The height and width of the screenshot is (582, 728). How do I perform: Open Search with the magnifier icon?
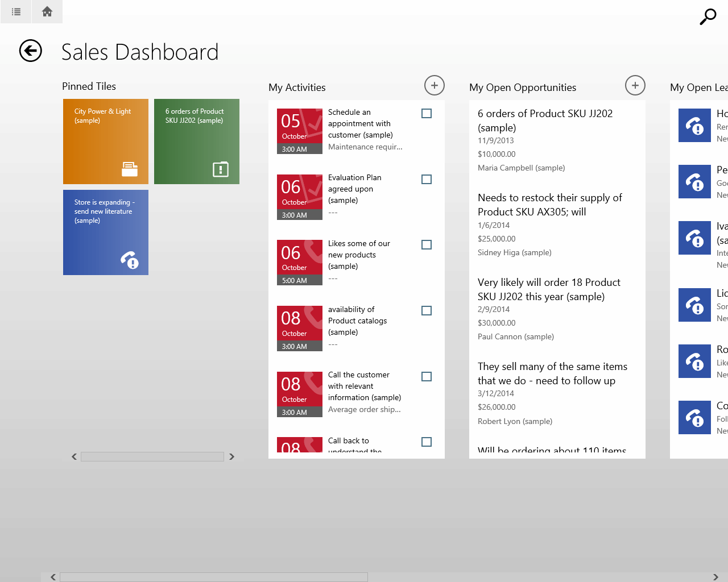[x=708, y=17]
